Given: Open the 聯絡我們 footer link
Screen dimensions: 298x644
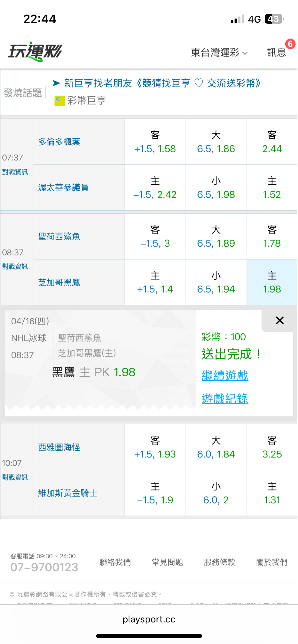Looking at the screenshot, I should (x=115, y=562).
